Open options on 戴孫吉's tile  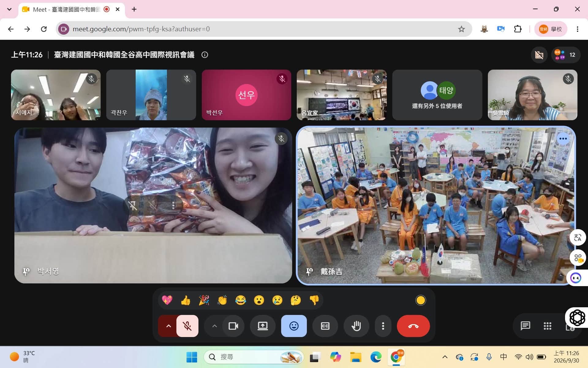coord(563,139)
